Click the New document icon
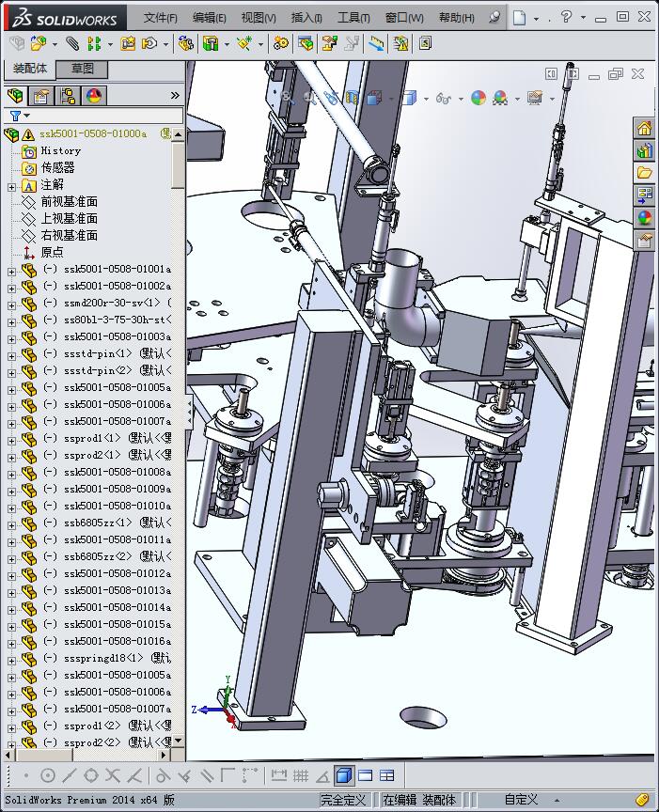The height and width of the screenshot is (812, 659). click(x=519, y=18)
